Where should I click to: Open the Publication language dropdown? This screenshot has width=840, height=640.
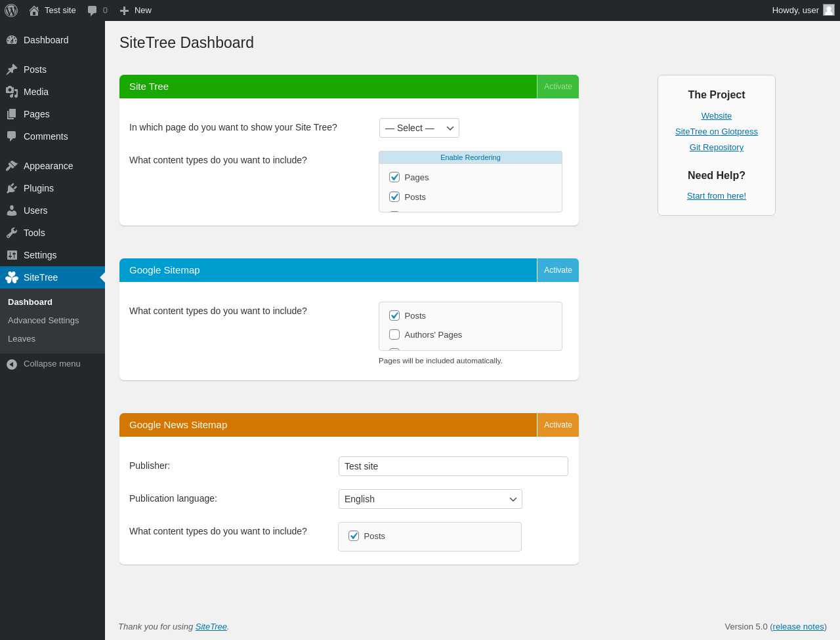pyautogui.click(x=430, y=499)
